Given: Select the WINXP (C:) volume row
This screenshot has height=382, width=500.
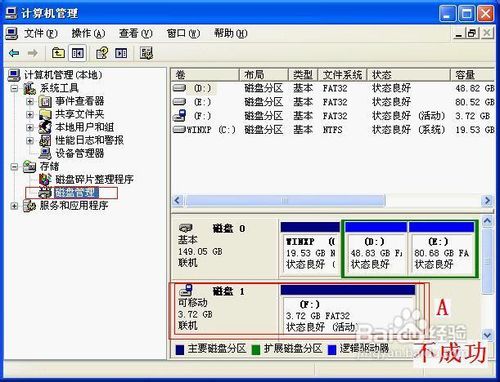Looking at the screenshot, I should [x=333, y=130].
